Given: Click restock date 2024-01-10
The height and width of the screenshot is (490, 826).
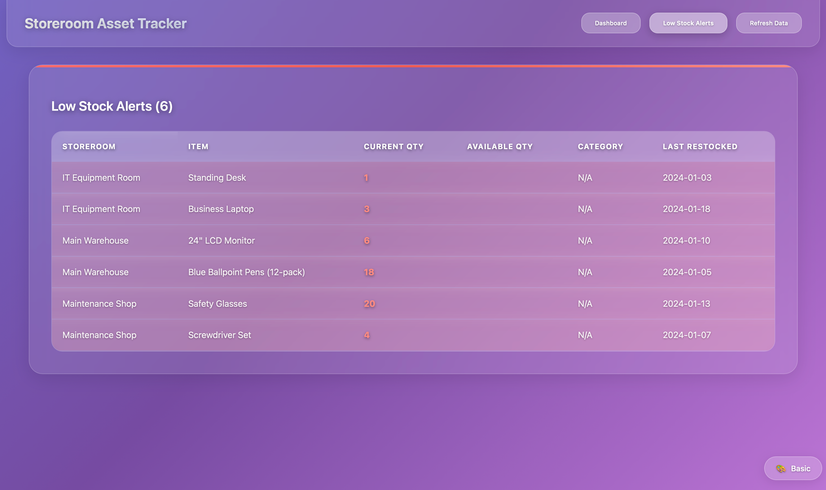Looking at the screenshot, I should coord(686,241).
